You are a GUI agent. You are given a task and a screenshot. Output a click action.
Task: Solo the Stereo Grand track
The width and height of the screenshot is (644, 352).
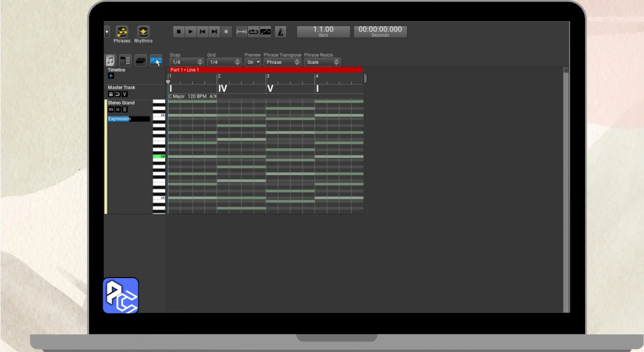pyautogui.click(x=118, y=110)
